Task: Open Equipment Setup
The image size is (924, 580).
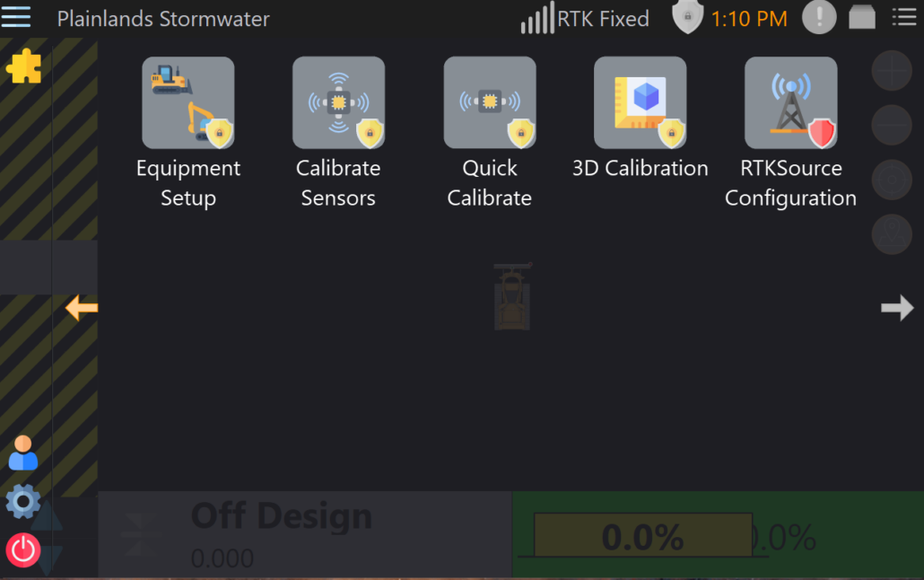Action: (187, 103)
